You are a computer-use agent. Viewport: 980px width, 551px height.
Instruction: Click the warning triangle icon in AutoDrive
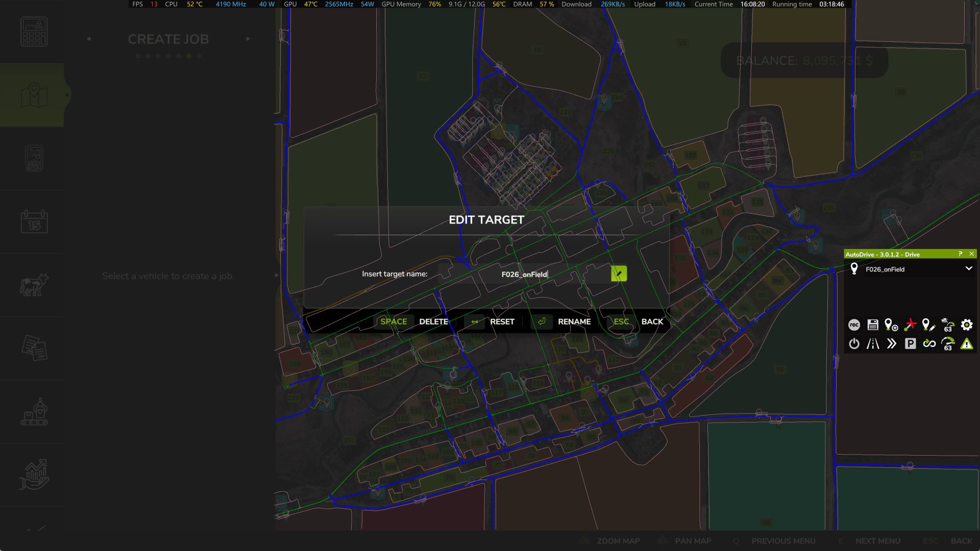pos(967,344)
